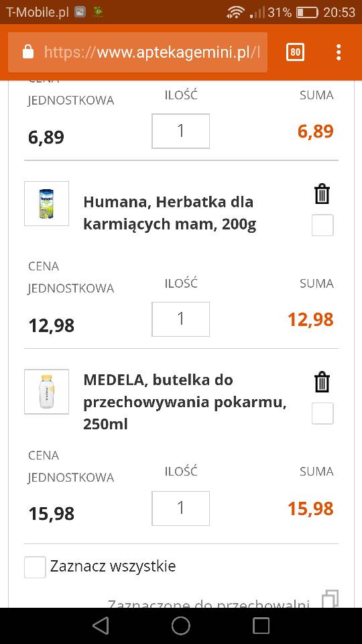
Task: Edit quantity field for 6,89 item
Action: click(180, 131)
